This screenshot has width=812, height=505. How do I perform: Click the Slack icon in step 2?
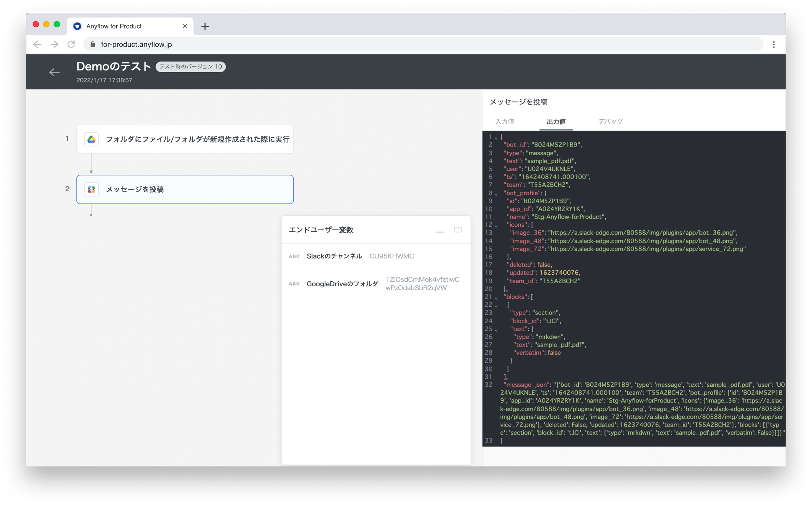91,189
